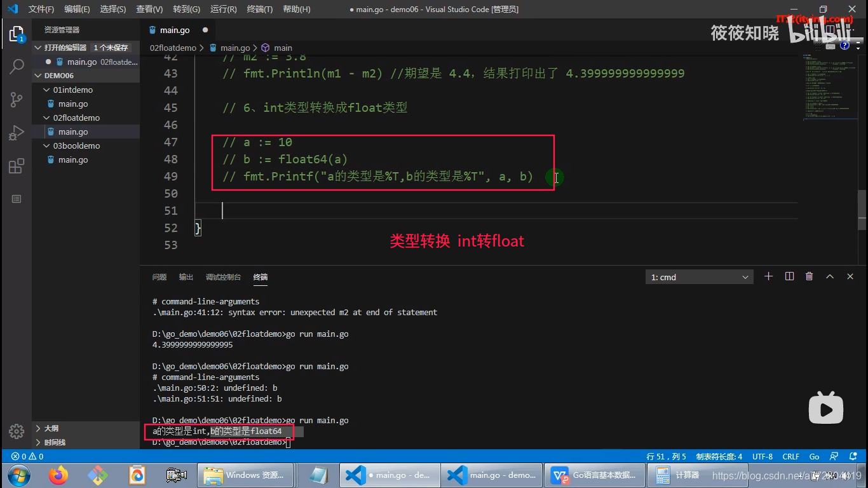Open the Source Control view
Screen dimensions: 868x488
click(17, 100)
